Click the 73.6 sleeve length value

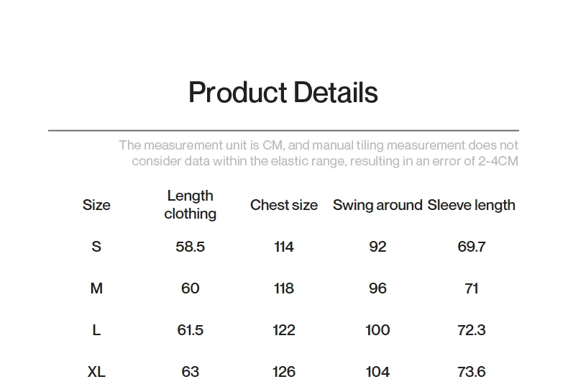471,372
